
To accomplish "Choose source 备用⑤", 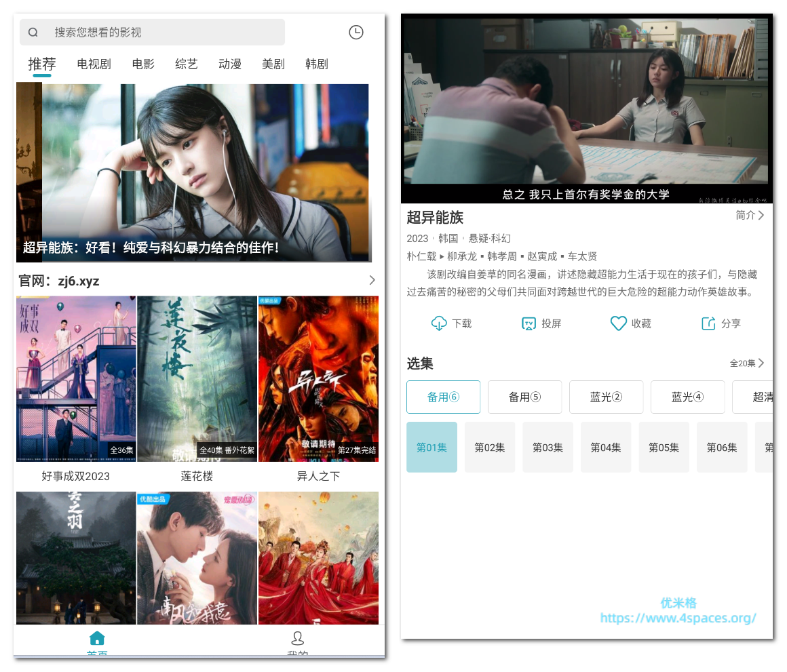I will tap(524, 397).
